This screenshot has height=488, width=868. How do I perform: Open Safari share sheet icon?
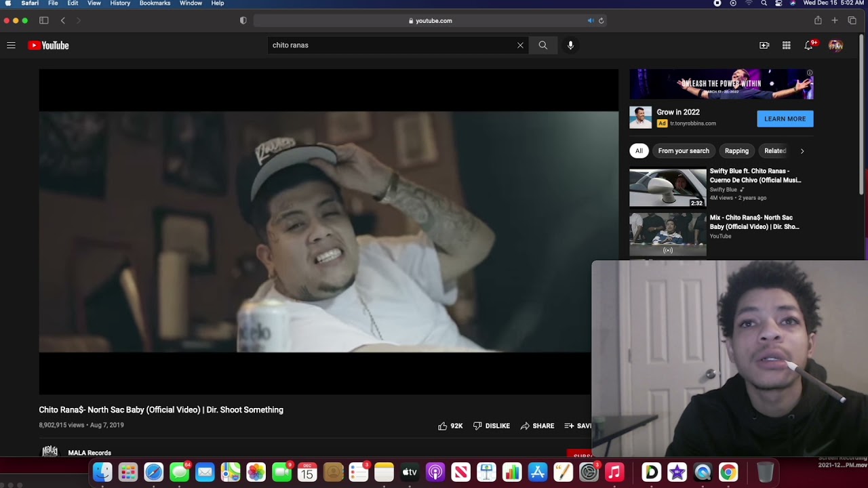[818, 20]
